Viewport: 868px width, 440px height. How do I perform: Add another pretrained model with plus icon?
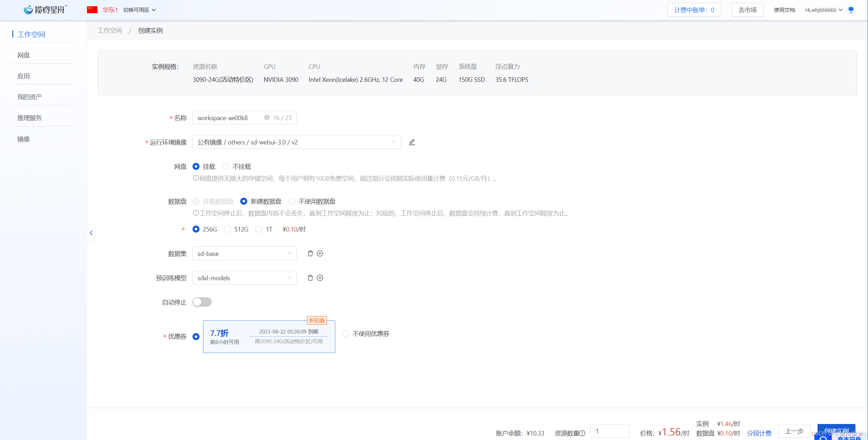[x=320, y=278]
